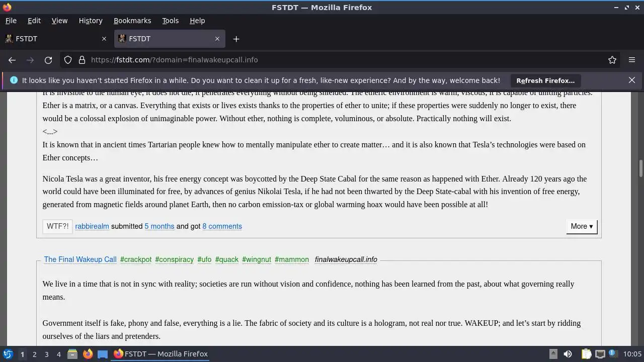Viewport: 644px width, 362px height.
Task: Click the WTF?! vote button
Action: point(57,226)
